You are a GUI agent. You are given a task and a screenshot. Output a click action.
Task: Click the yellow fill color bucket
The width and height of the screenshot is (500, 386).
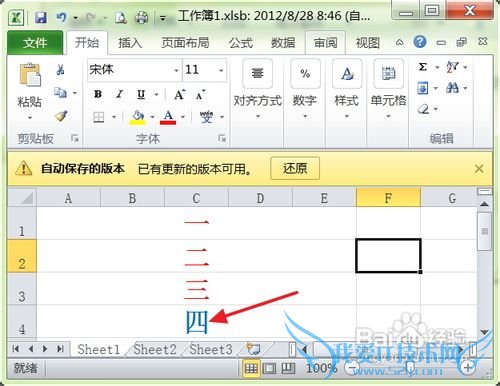click(x=138, y=117)
